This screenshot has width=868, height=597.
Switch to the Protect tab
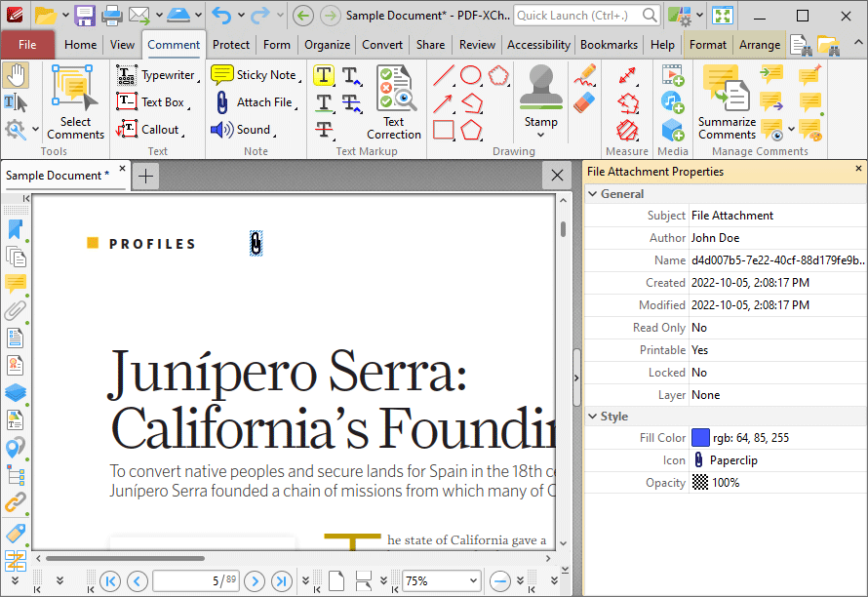coord(231,45)
